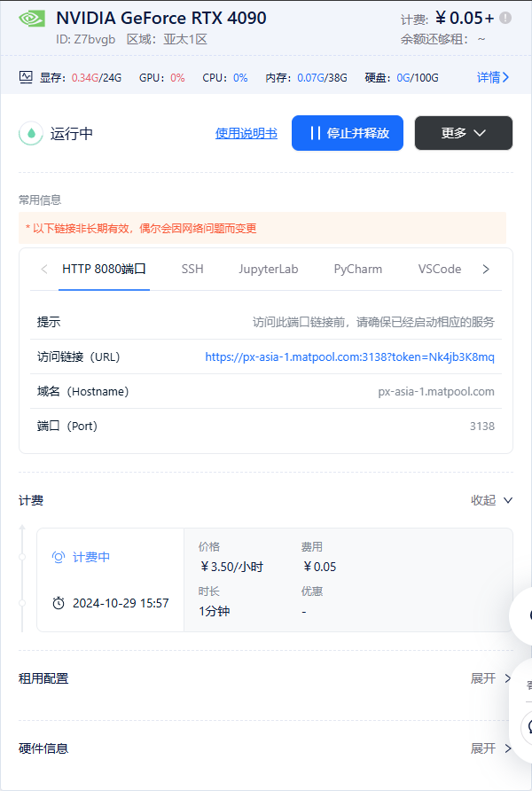Viewport: 532px width, 791px height.
Task: Click the resource monitor chart icon
Action: click(x=26, y=77)
